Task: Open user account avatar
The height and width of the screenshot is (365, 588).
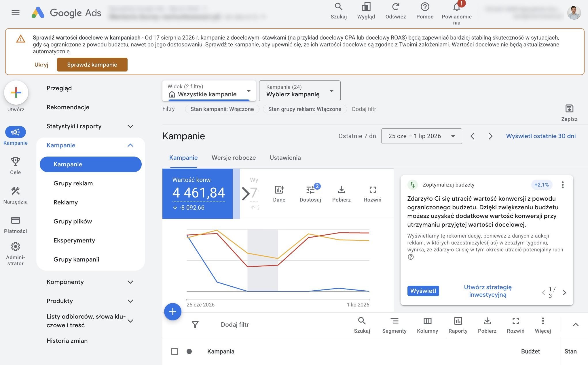Action: point(574,13)
